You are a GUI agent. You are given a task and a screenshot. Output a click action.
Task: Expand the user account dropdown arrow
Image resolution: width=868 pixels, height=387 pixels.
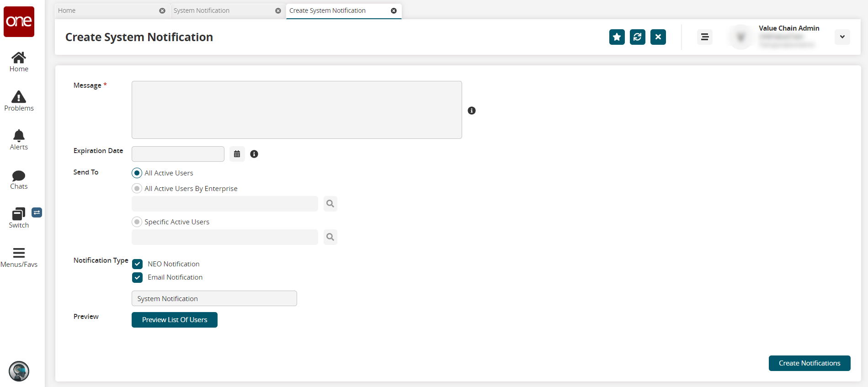click(842, 37)
